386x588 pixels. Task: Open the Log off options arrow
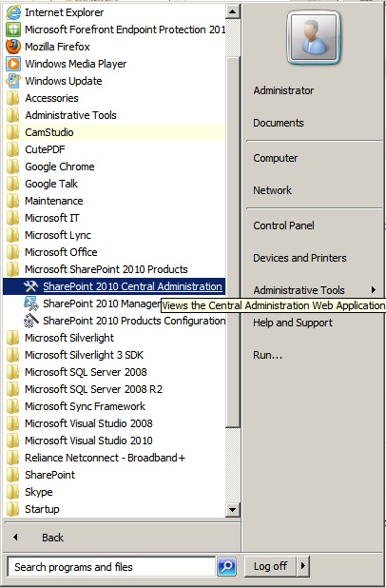point(303,566)
